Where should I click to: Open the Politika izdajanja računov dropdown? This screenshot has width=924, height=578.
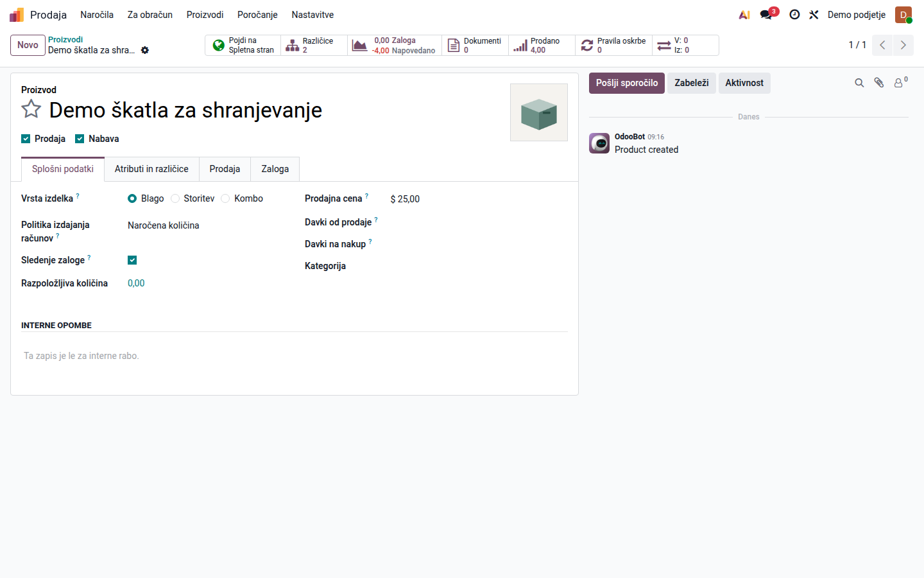[207, 225]
